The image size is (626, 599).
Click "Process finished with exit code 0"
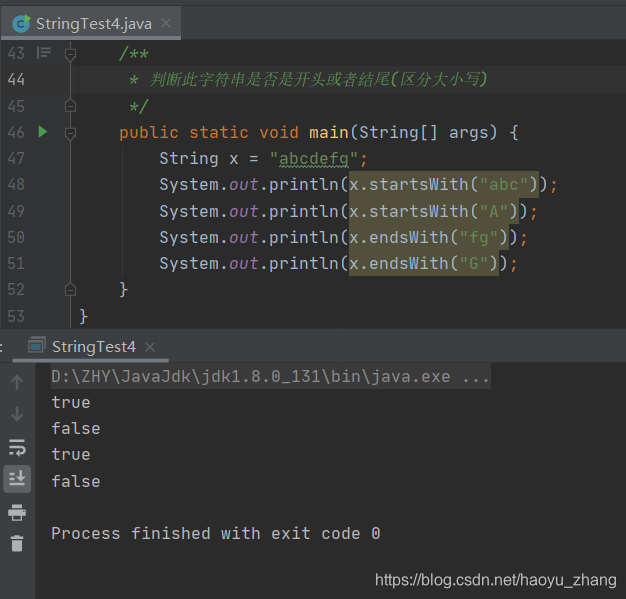click(216, 534)
